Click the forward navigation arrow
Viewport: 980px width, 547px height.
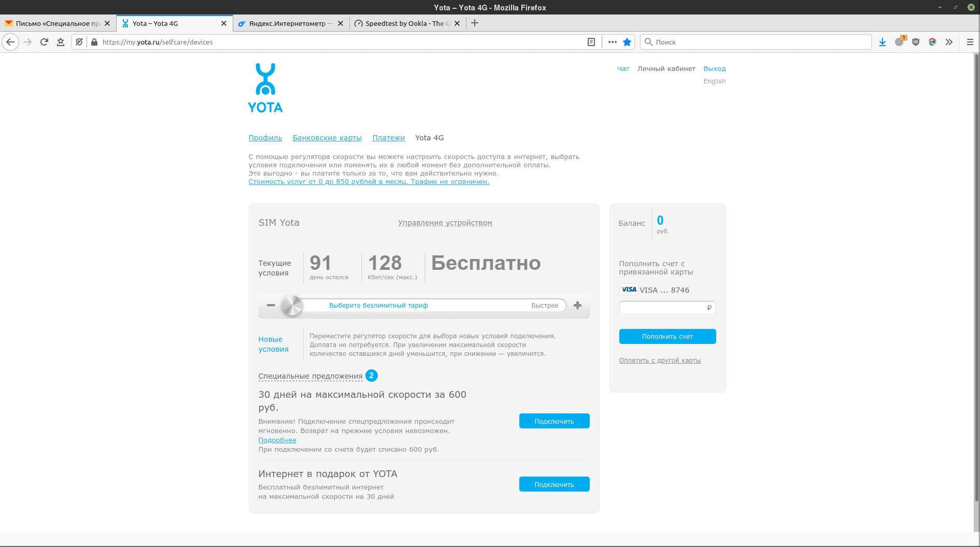(x=28, y=42)
